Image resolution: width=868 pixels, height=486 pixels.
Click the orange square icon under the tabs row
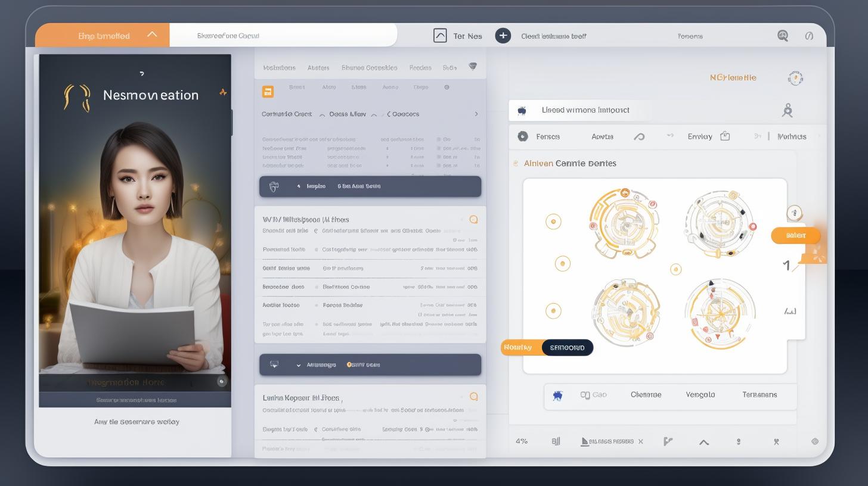point(268,92)
